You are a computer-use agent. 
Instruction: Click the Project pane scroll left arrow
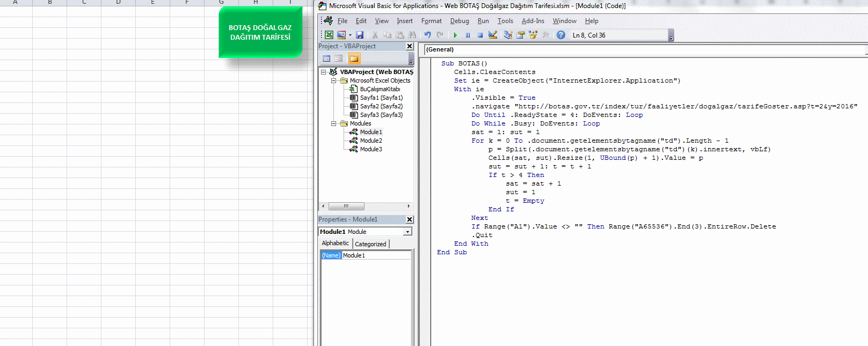coord(323,206)
